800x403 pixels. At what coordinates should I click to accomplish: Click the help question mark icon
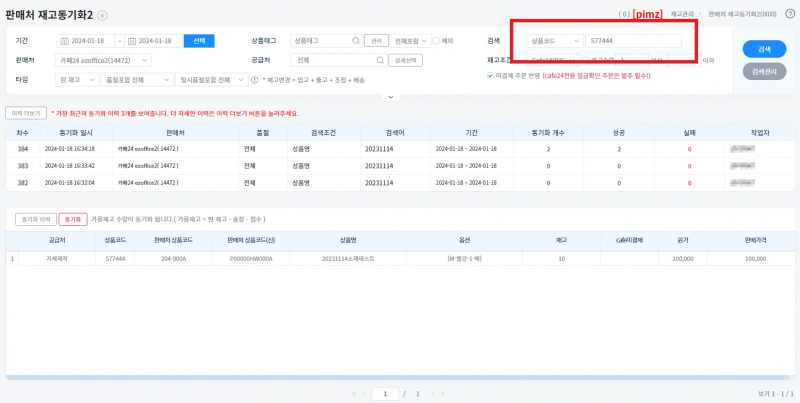coord(790,14)
